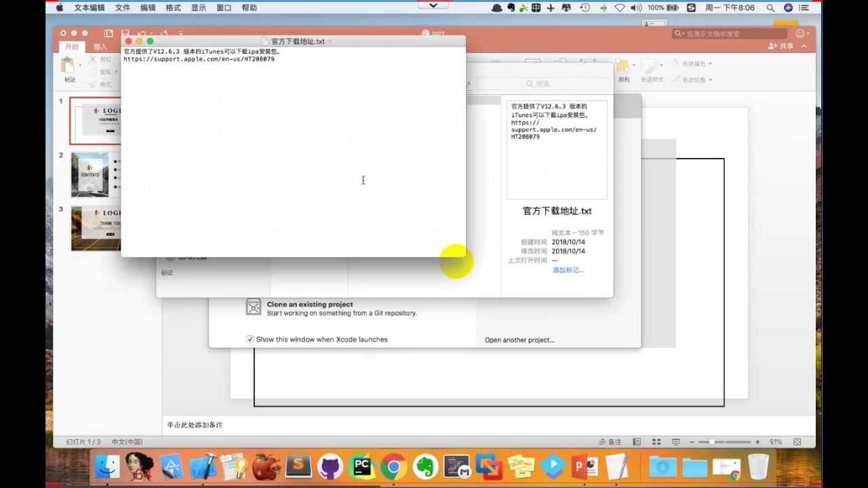The height and width of the screenshot is (488, 868).
Task: Collapse the PowerPoint ribbon chevron
Action: (804, 46)
